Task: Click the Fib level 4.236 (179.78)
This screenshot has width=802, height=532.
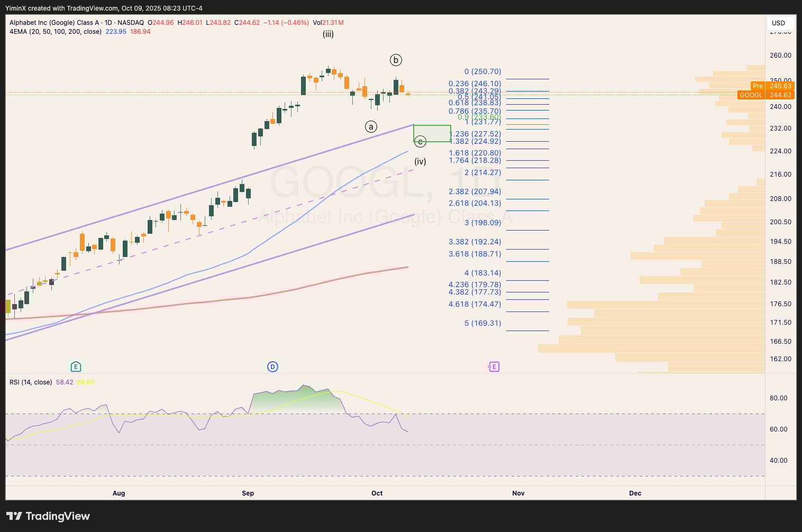Action: click(475, 285)
